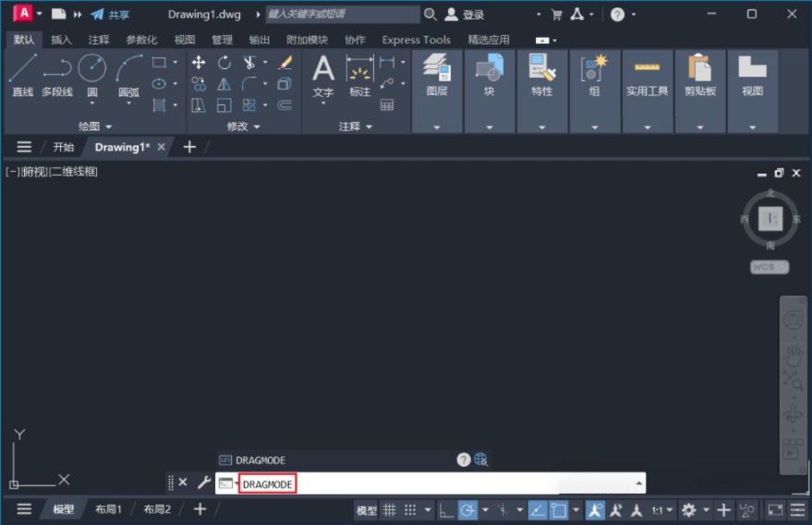The height and width of the screenshot is (525, 812).
Task: Select the Hatch draw tool
Action: [159, 105]
